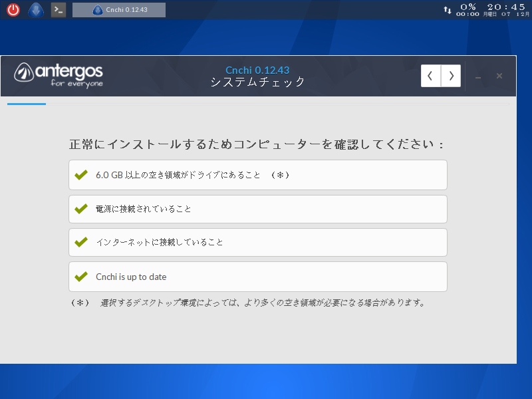532x399 pixels.
Task: Click the green check beside Cnchi is up to date
Action: click(x=81, y=276)
